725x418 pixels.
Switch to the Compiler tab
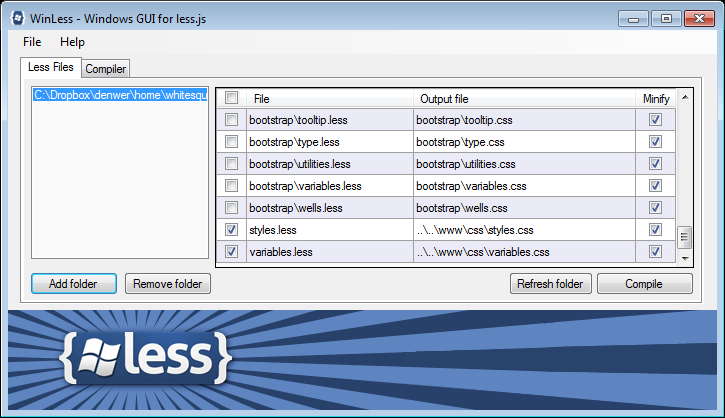(x=105, y=69)
